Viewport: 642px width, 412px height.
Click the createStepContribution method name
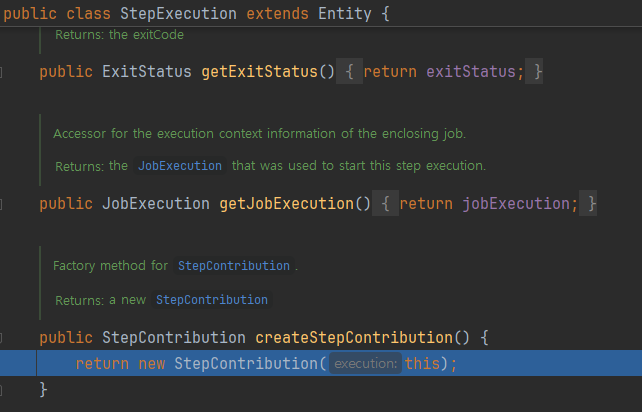pyautogui.click(x=354, y=337)
